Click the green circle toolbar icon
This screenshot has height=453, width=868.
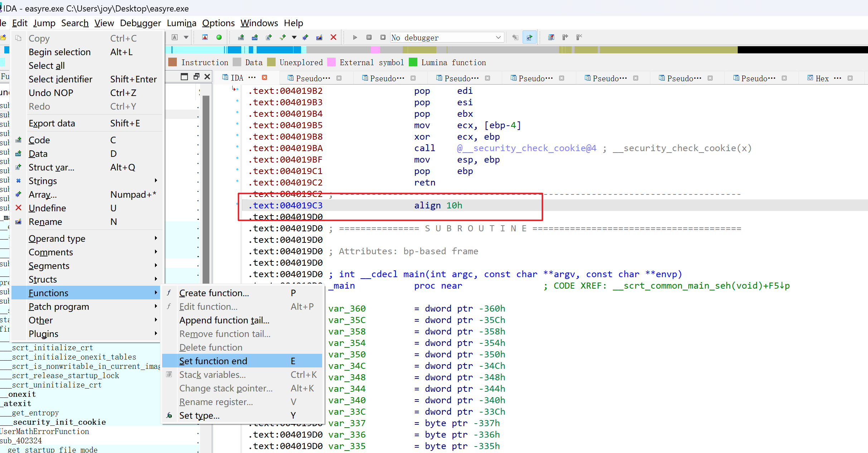point(219,37)
